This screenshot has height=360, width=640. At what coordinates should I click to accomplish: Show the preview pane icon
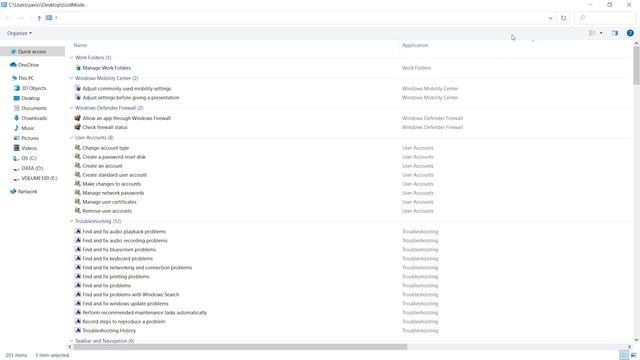tap(615, 33)
